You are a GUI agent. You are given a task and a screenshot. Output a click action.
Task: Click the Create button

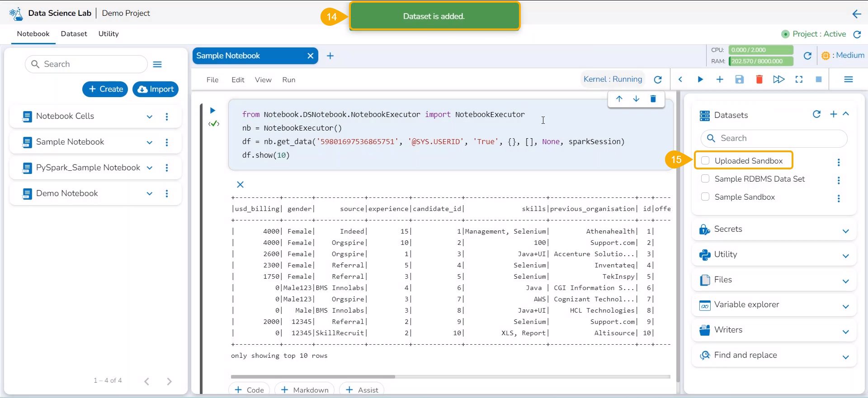pyautogui.click(x=105, y=89)
